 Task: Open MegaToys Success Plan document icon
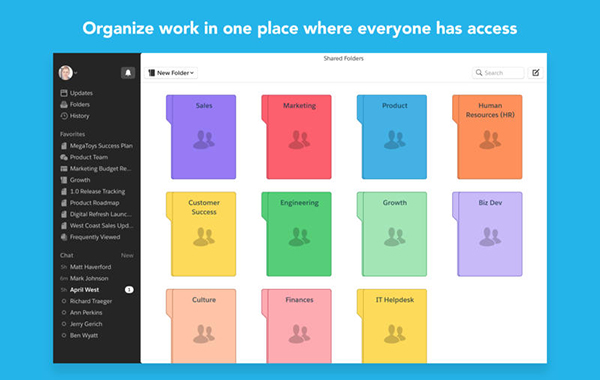pos(64,146)
